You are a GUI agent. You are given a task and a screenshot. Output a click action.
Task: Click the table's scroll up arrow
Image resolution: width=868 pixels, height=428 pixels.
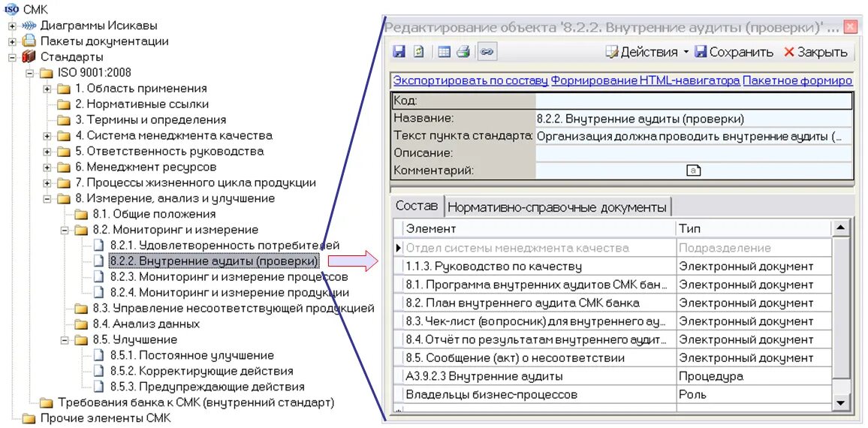pos(840,228)
